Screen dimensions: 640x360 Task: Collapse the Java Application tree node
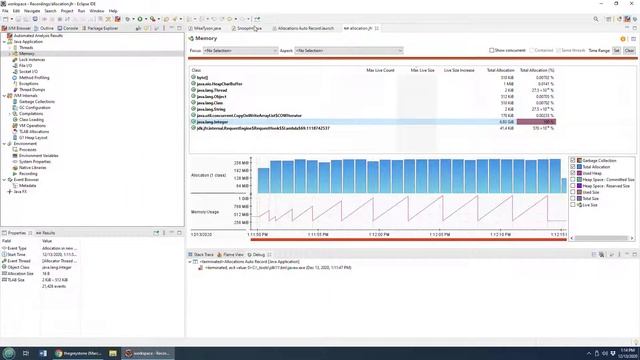[4, 42]
